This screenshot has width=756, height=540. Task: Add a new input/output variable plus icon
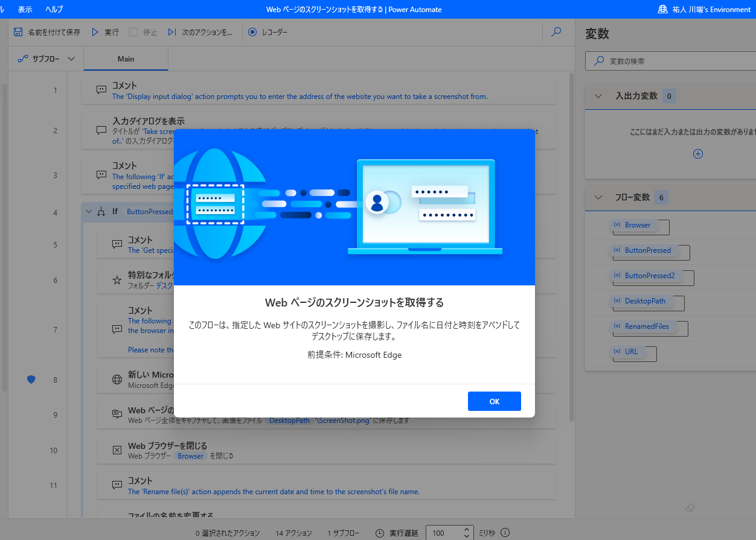point(698,154)
